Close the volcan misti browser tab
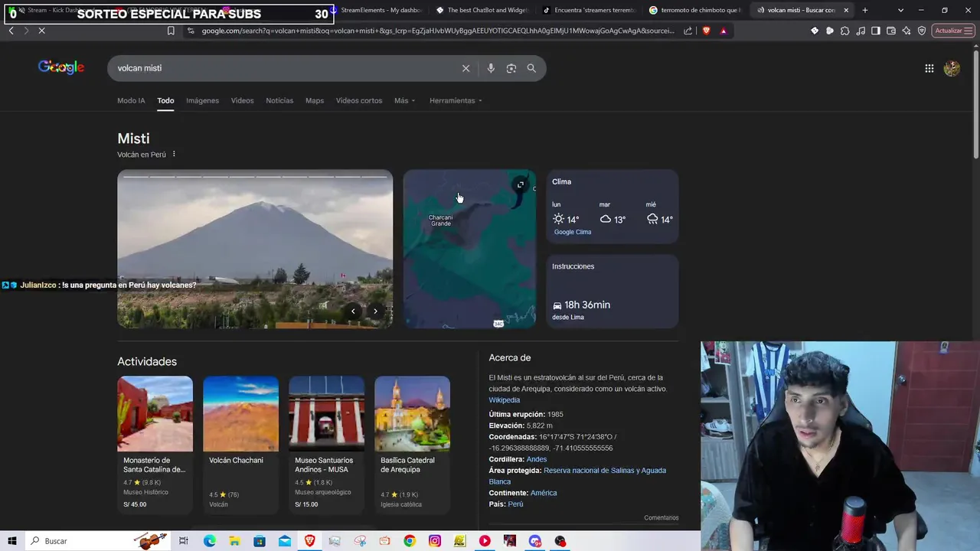This screenshot has width=980, height=551. tap(846, 10)
